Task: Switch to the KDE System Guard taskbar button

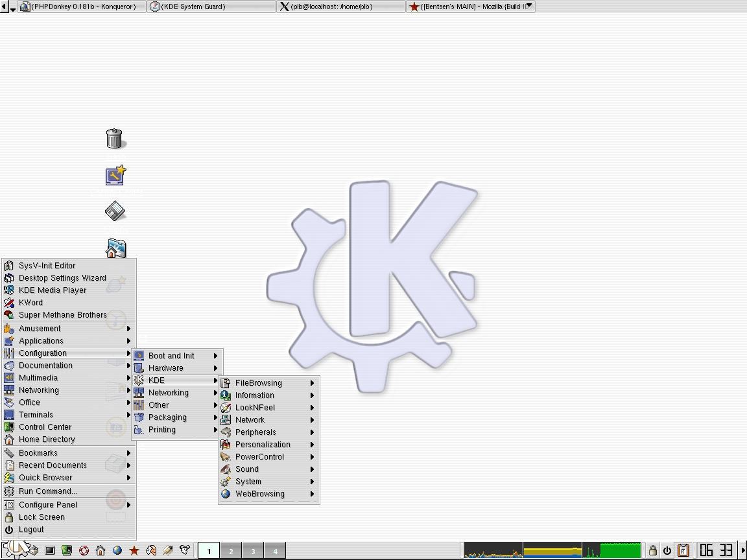Action: [211, 6]
